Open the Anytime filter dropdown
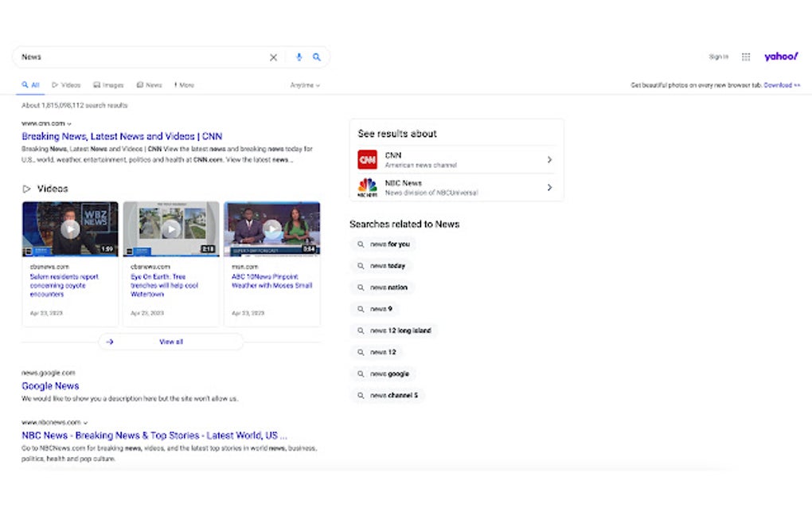The width and height of the screenshot is (812, 508). (305, 84)
